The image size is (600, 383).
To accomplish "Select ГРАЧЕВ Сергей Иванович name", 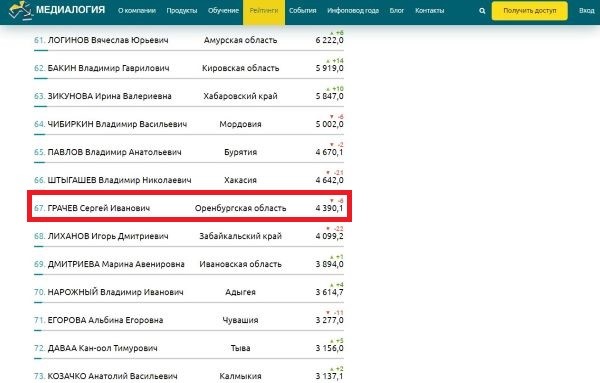I will tap(99, 208).
